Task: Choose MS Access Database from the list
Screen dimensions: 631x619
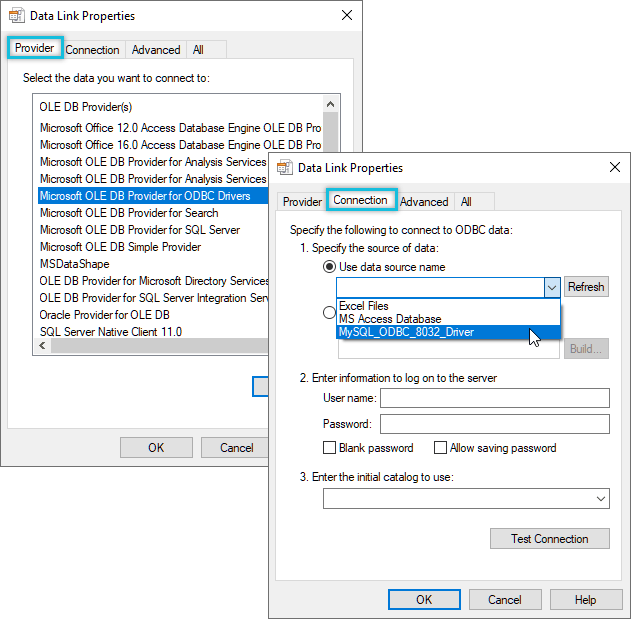Action: click(x=448, y=319)
